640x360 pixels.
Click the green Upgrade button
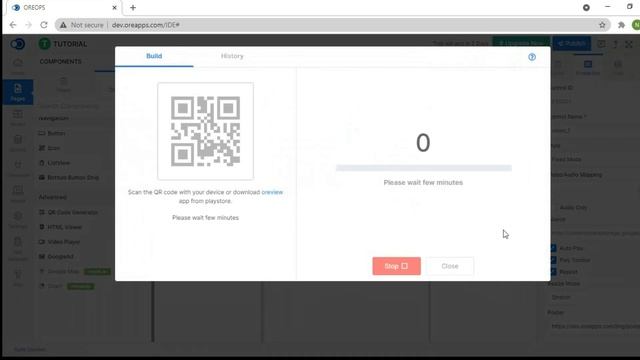coord(521,43)
